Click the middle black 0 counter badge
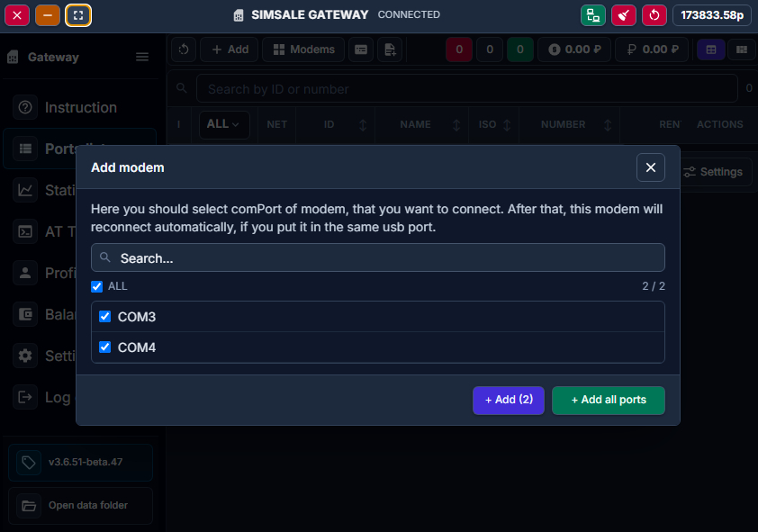This screenshot has height=532, width=758. click(490, 50)
